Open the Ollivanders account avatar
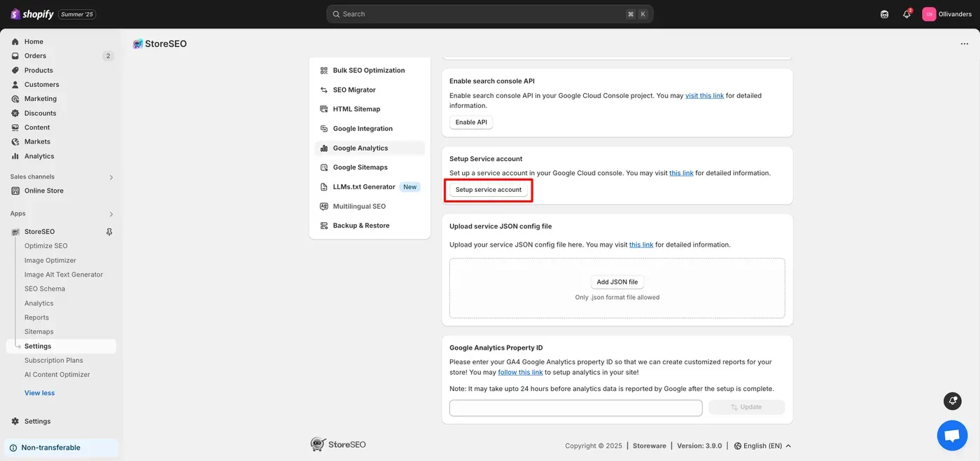This screenshot has height=461, width=980. (929, 14)
